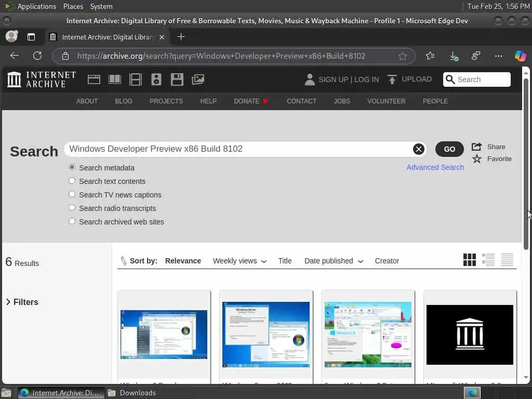Open Weekly views sort dropdown
The image size is (532, 399).
240,261
